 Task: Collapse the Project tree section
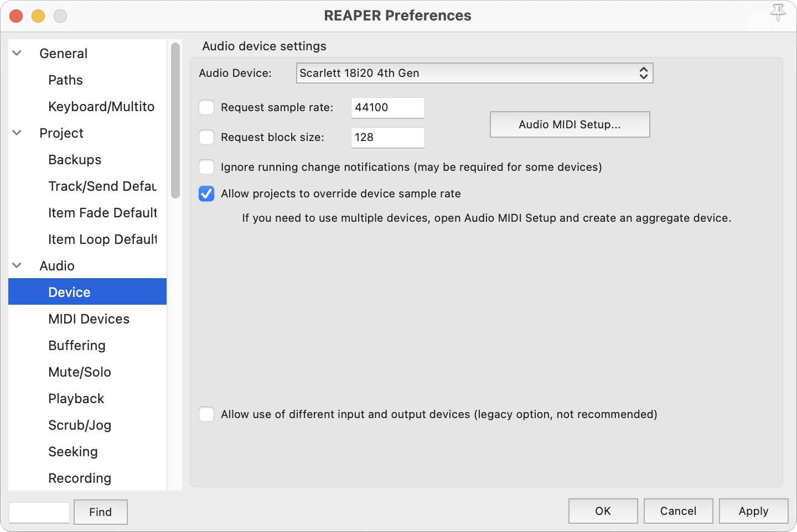(17, 133)
